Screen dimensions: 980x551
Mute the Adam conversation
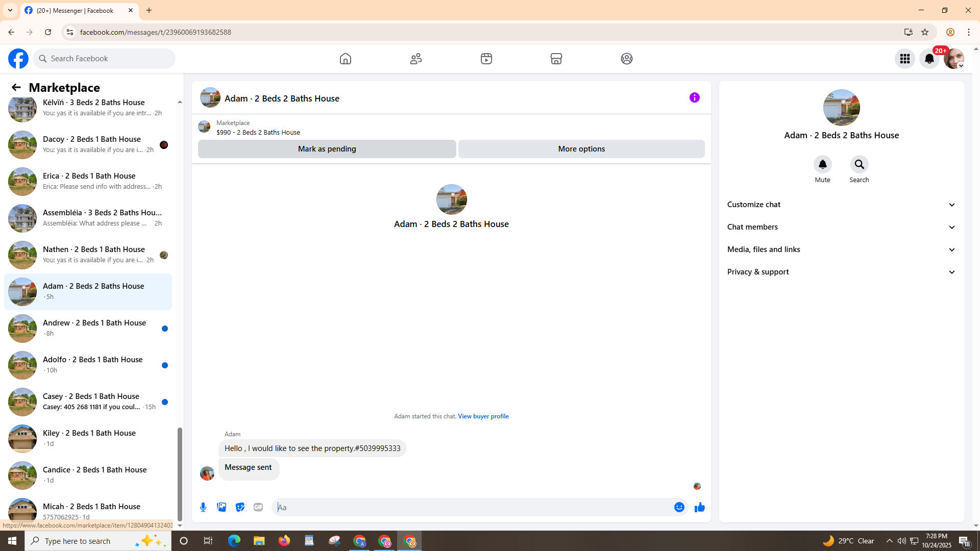click(x=822, y=164)
